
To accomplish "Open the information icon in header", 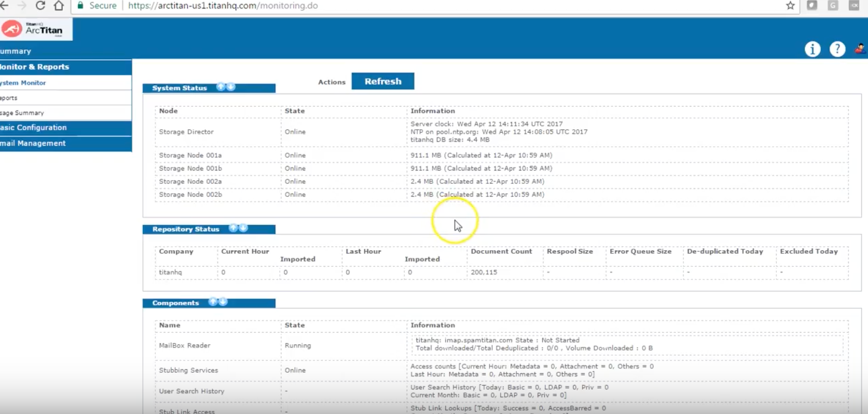I will [812, 49].
